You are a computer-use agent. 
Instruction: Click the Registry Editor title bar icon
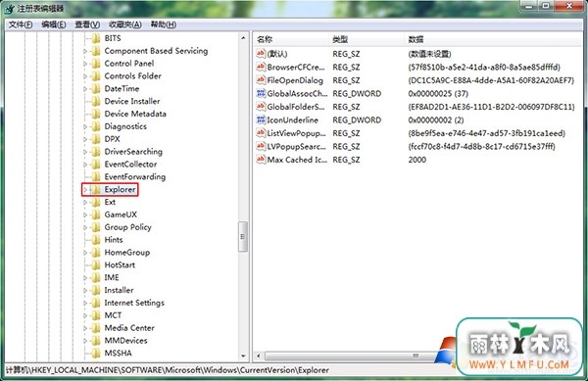click(x=10, y=8)
